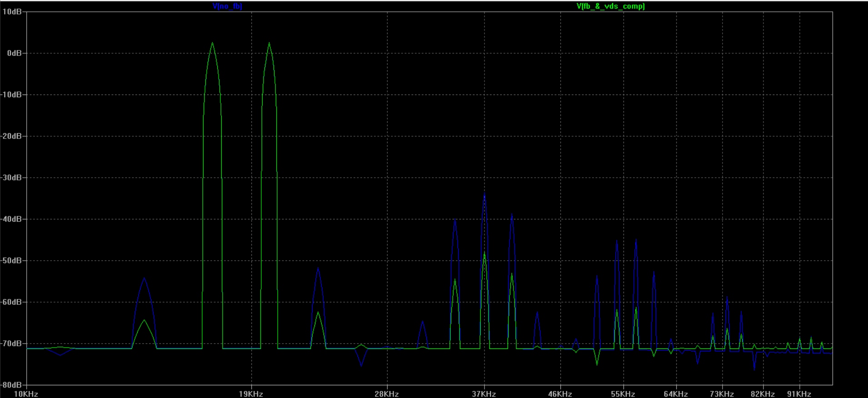Click the 55KHz frequency axis label
The width and height of the screenshot is (868, 398).
click(623, 394)
